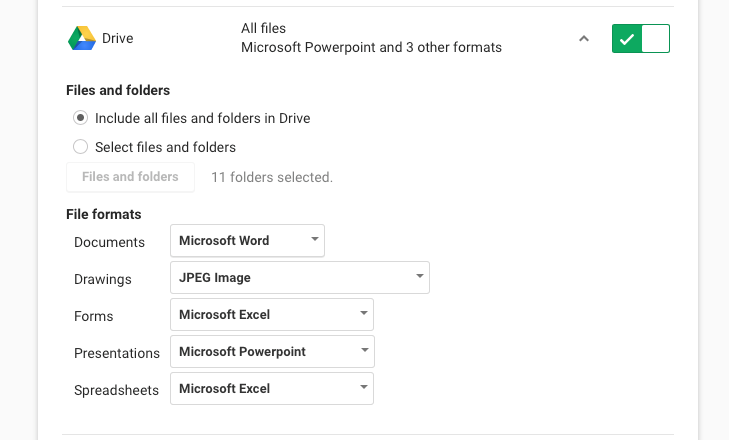Viewport: 729px width, 440px height.
Task: Choose the Select files and folders option
Action: 80,147
